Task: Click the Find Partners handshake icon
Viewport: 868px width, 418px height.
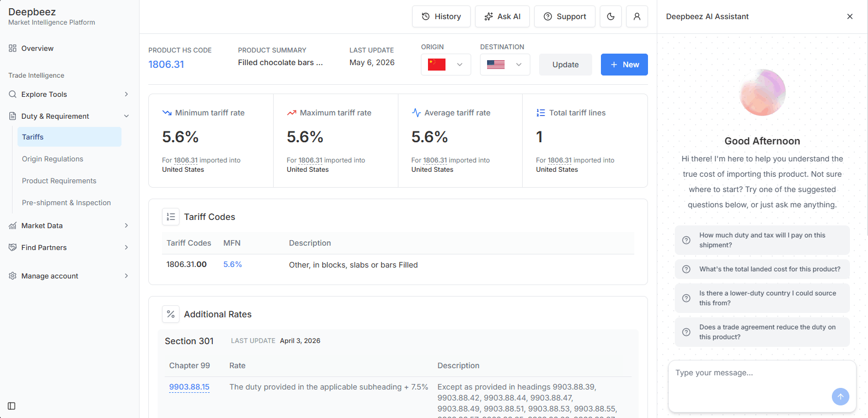Action: coord(13,247)
